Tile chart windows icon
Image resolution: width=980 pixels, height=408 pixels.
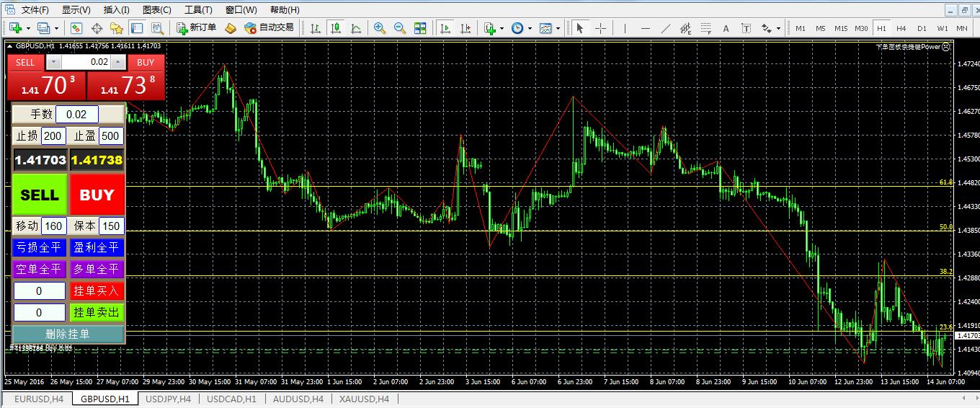tap(420, 28)
